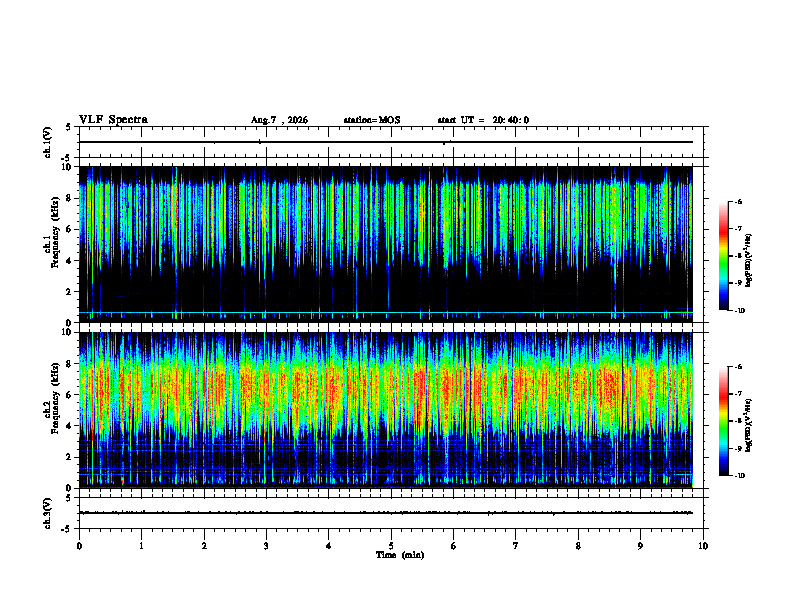The width and height of the screenshot is (792, 612).
Task: Select the date text "Aug.7 , 2026"
Action: tap(279, 120)
